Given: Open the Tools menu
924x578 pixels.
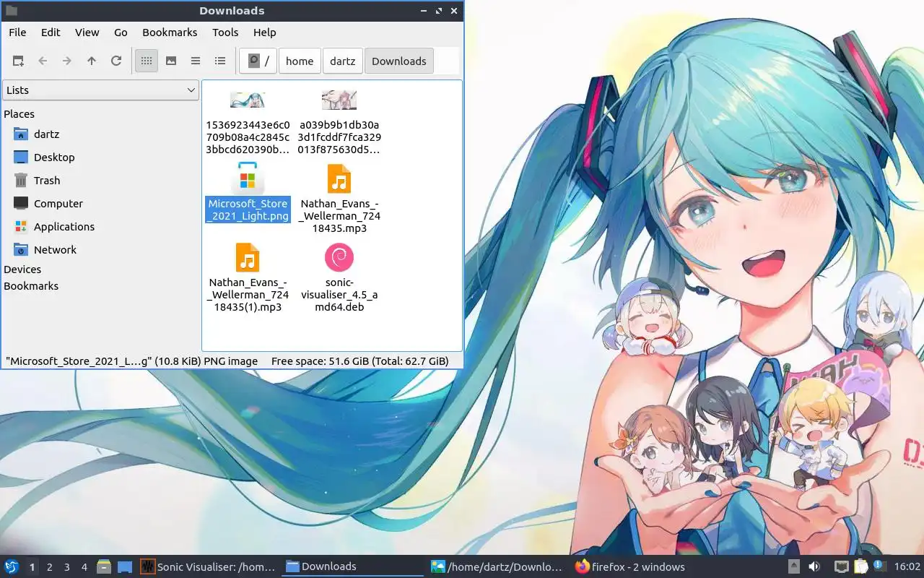Looking at the screenshot, I should click(225, 33).
